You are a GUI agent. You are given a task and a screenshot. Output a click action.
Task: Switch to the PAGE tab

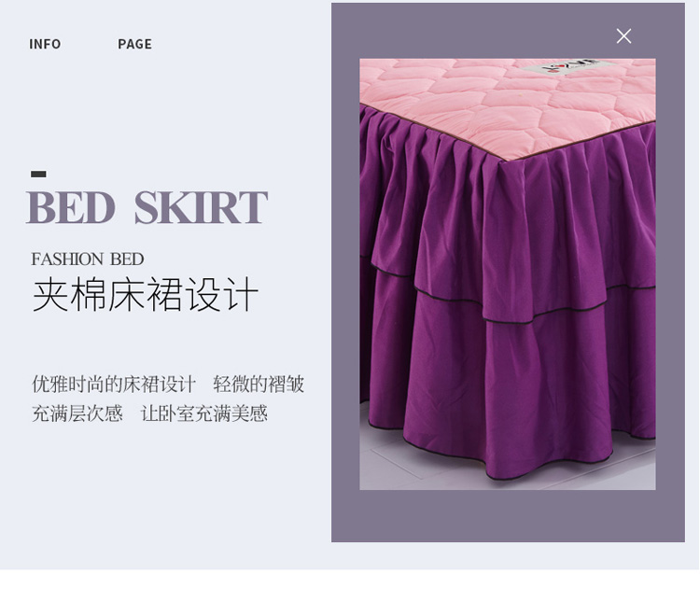coord(134,44)
